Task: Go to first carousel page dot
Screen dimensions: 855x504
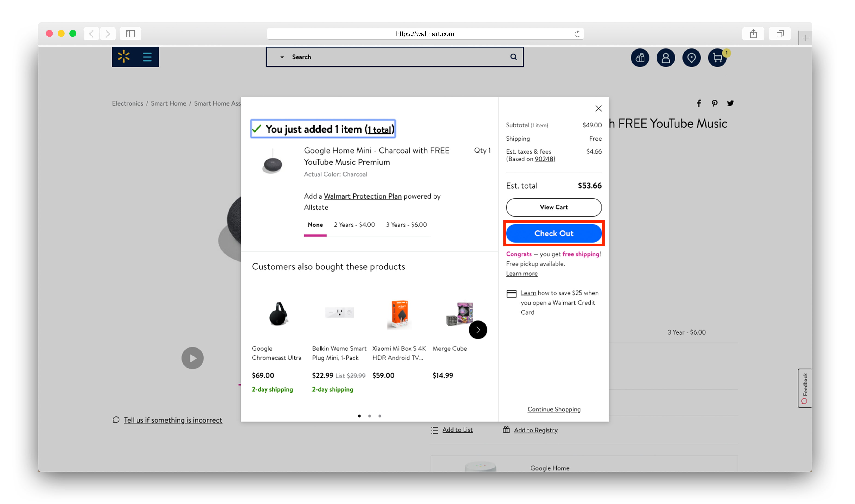Action: click(x=359, y=416)
